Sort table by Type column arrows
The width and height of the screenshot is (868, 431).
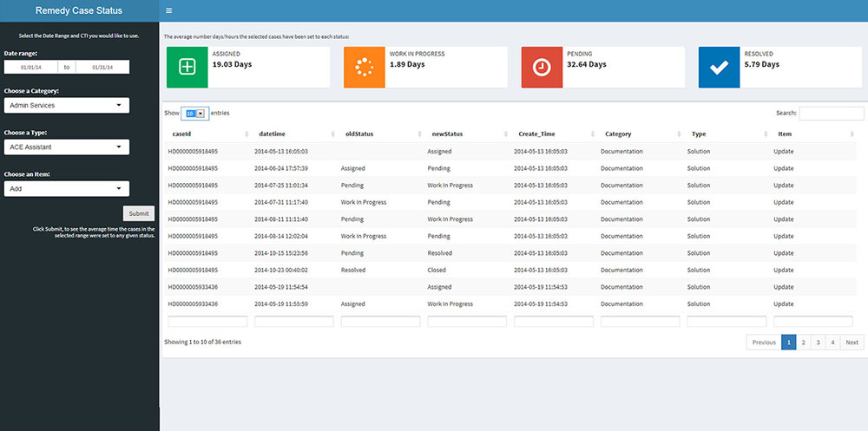[766, 134]
